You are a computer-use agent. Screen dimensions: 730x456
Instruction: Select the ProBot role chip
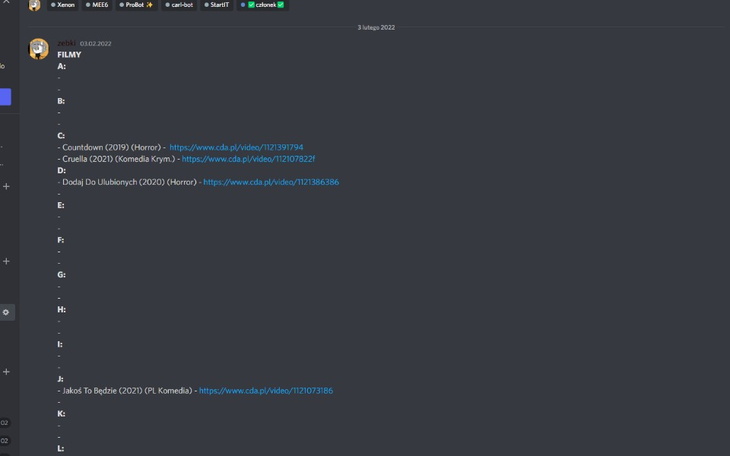(136, 5)
